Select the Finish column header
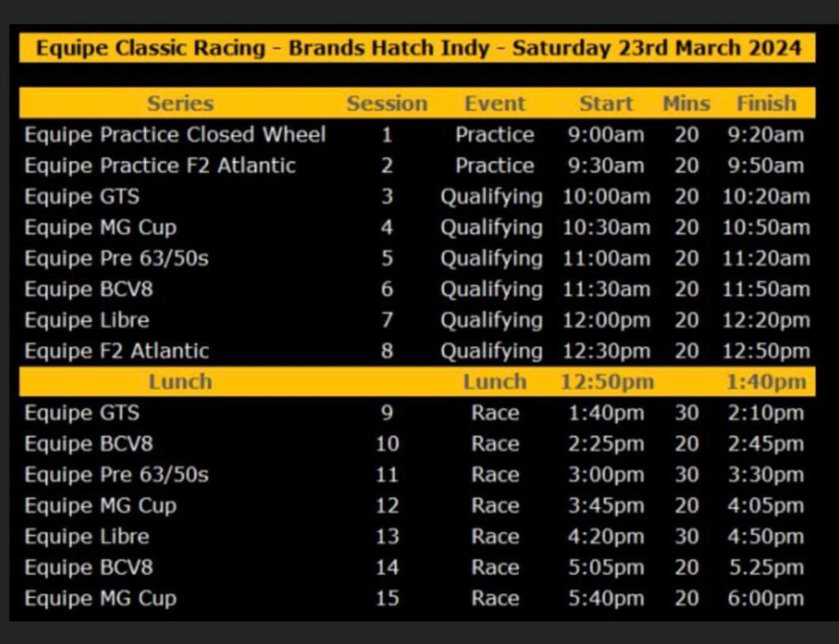839x644 pixels. pos(766,104)
